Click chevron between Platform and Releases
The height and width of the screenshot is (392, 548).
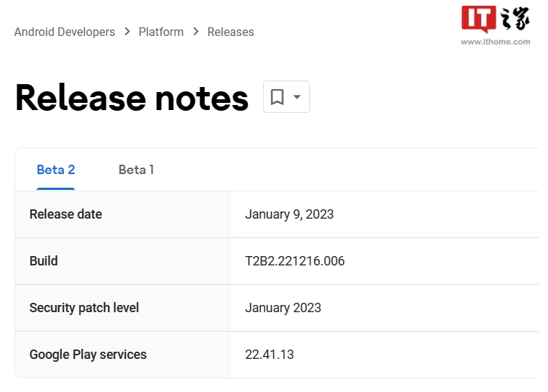[196, 32]
